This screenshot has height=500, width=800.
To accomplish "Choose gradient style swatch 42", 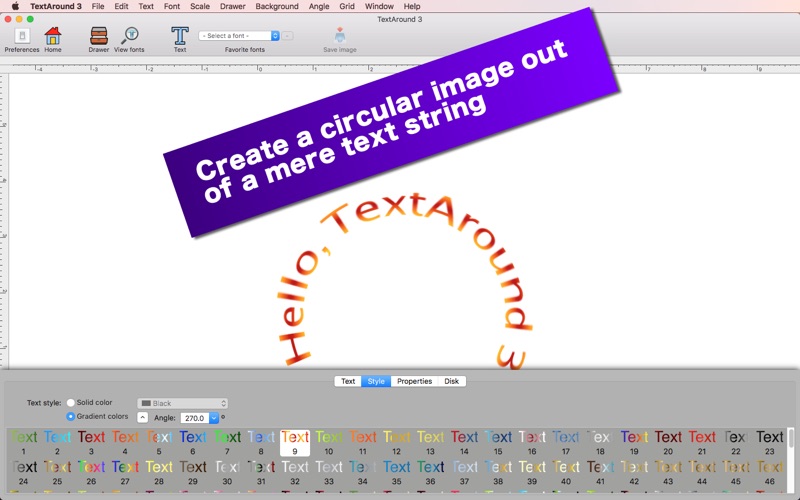I will pos(634,472).
